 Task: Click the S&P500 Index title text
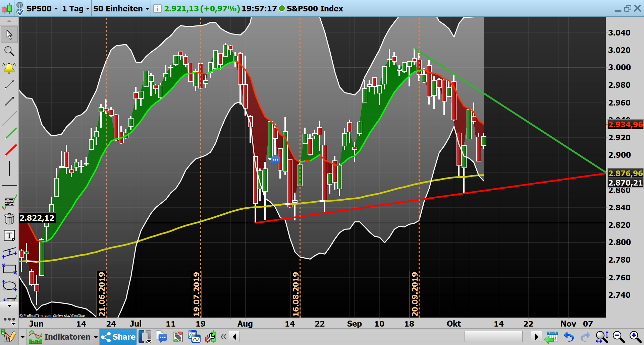(315, 9)
